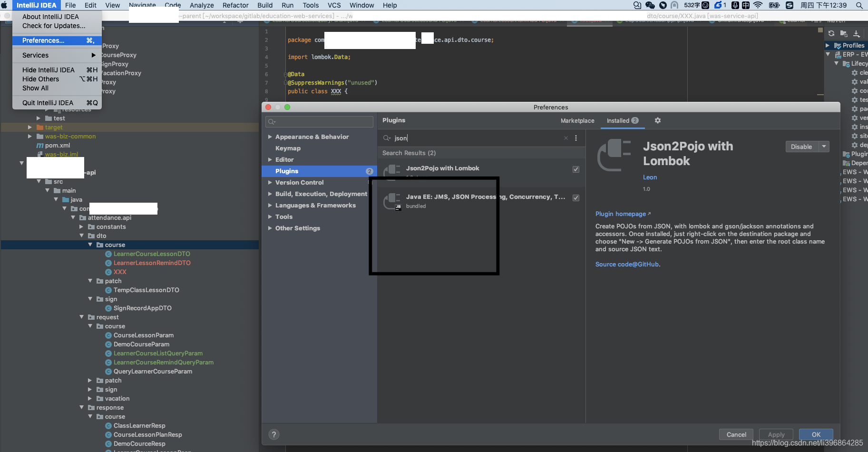Choose Hide Others menu entry

[57, 79]
